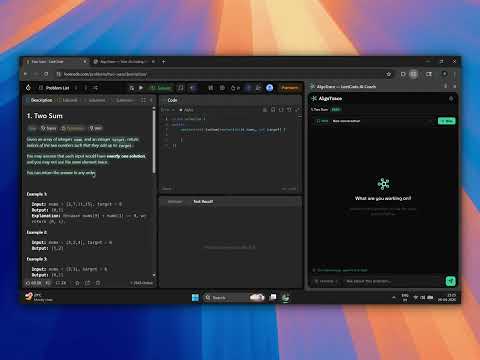Open the mode dropdown beside AlgoTrace input
Screen dimensions: 480x360
tap(326, 281)
